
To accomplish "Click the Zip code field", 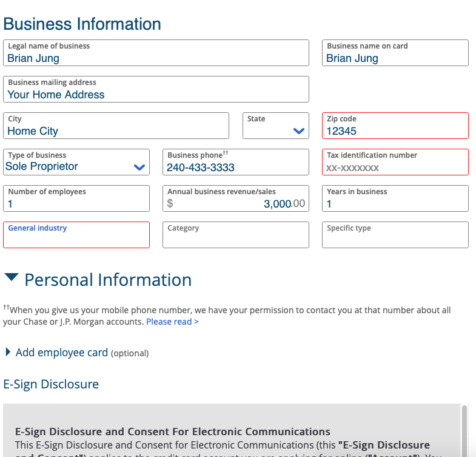I will [x=395, y=126].
